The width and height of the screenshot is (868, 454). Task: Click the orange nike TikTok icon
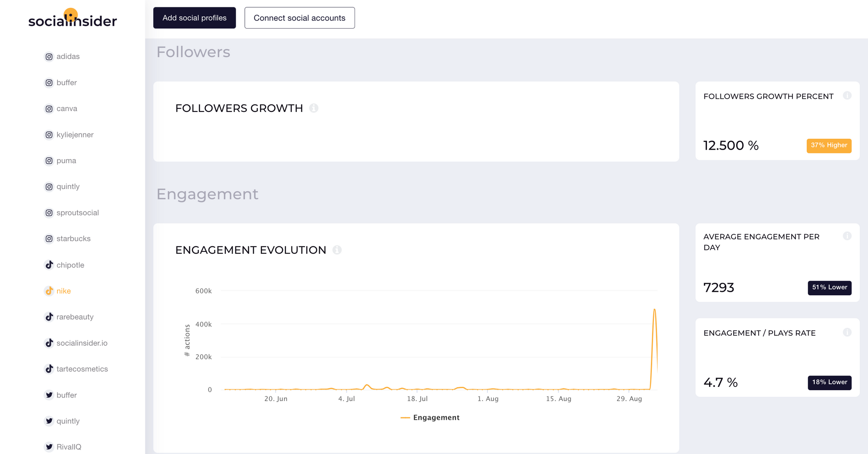(x=49, y=291)
